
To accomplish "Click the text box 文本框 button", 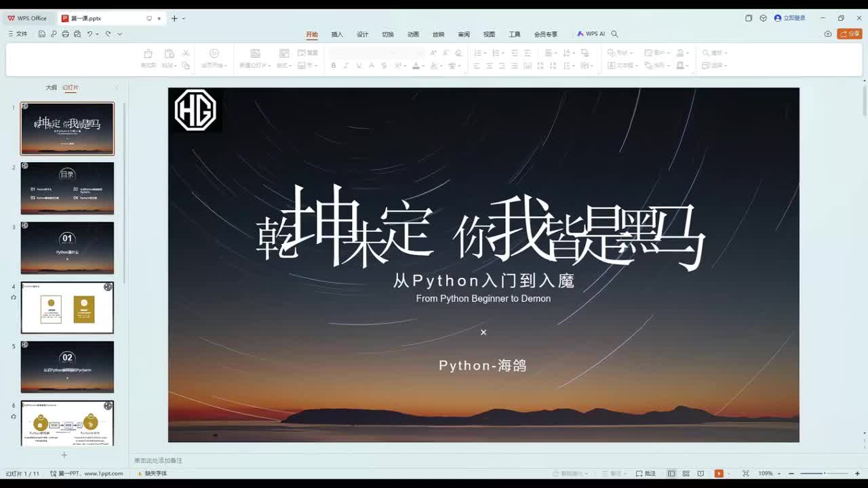I will click(x=623, y=66).
